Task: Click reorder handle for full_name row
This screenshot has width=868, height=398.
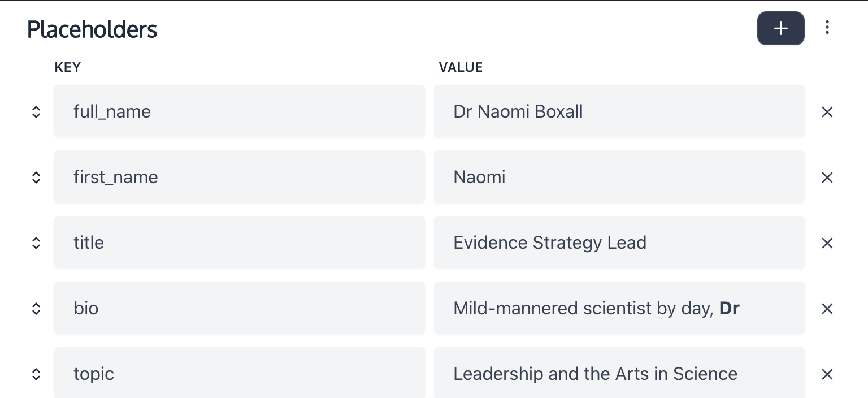Action: tap(36, 112)
